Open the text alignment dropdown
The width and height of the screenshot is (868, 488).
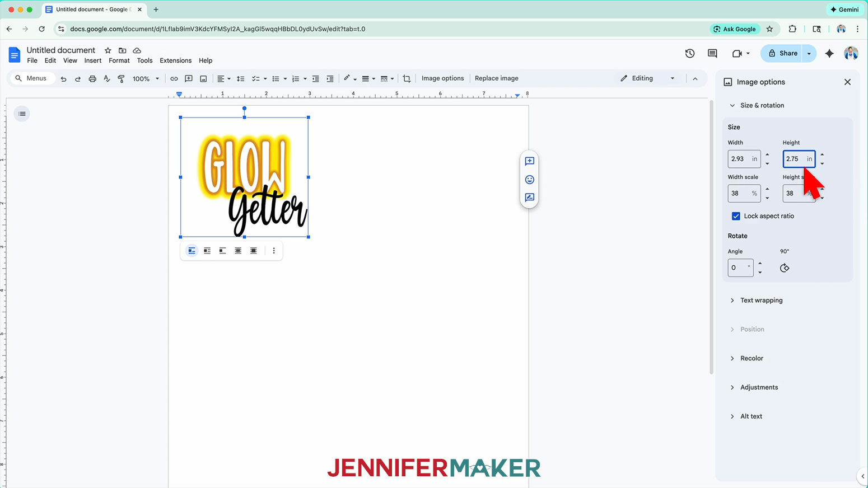[x=223, y=79]
